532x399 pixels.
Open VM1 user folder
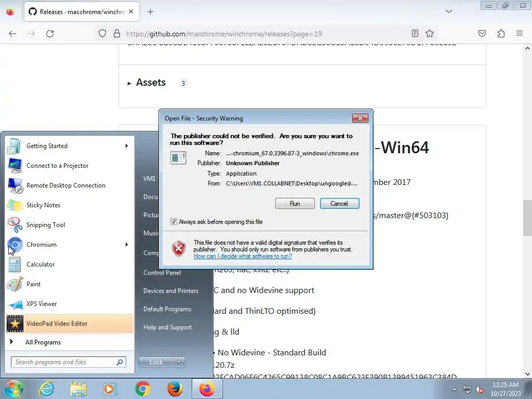(150, 179)
